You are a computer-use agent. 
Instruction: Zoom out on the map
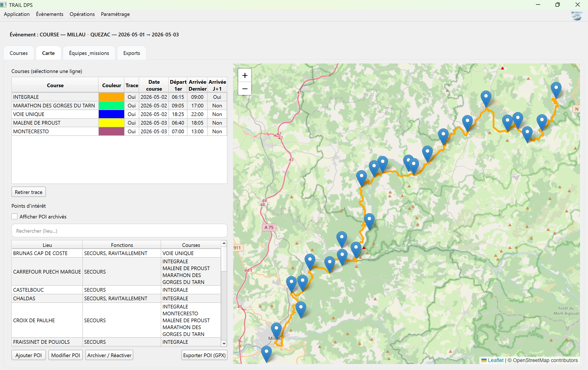(245, 88)
